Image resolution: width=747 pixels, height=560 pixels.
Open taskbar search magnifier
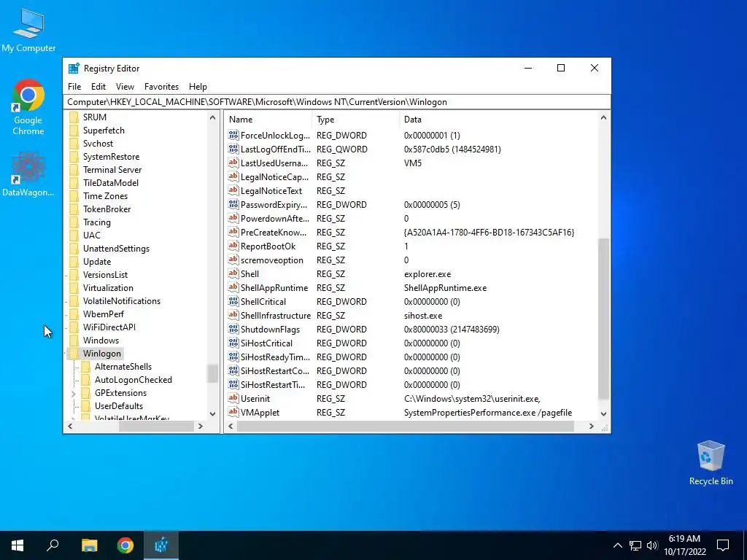53,545
